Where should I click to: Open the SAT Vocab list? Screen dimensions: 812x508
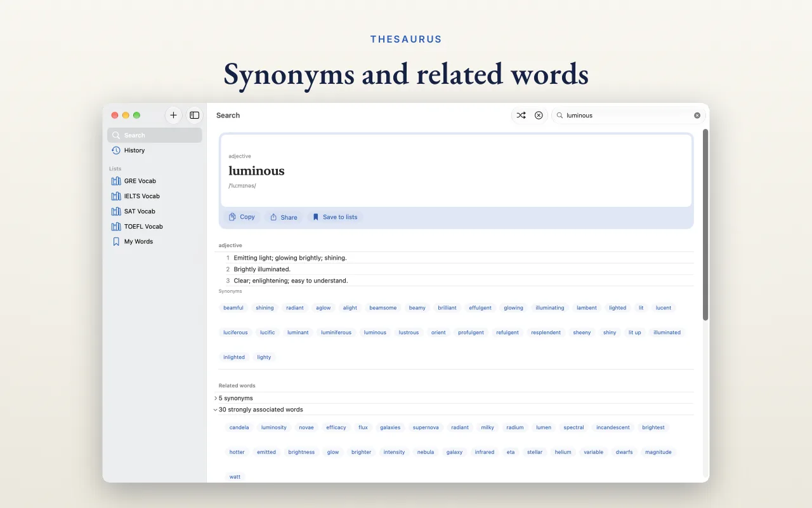pyautogui.click(x=155, y=211)
